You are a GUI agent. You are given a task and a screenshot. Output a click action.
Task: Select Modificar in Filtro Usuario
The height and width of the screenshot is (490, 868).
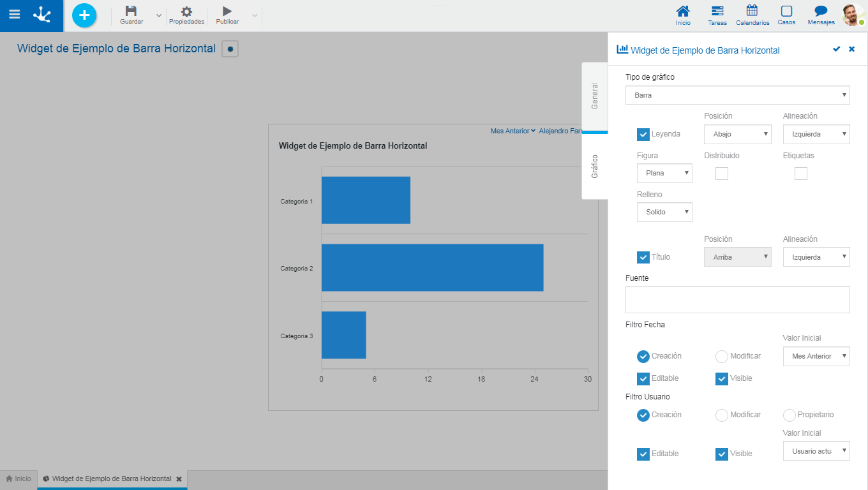(x=722, y=415)
